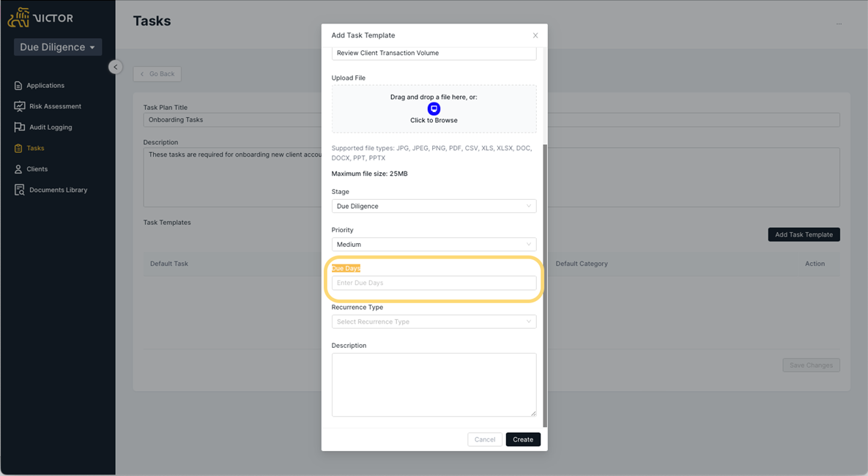The image size is (868, 476).
Task: Click the Victor logo icon
Action: coord(18,18)
